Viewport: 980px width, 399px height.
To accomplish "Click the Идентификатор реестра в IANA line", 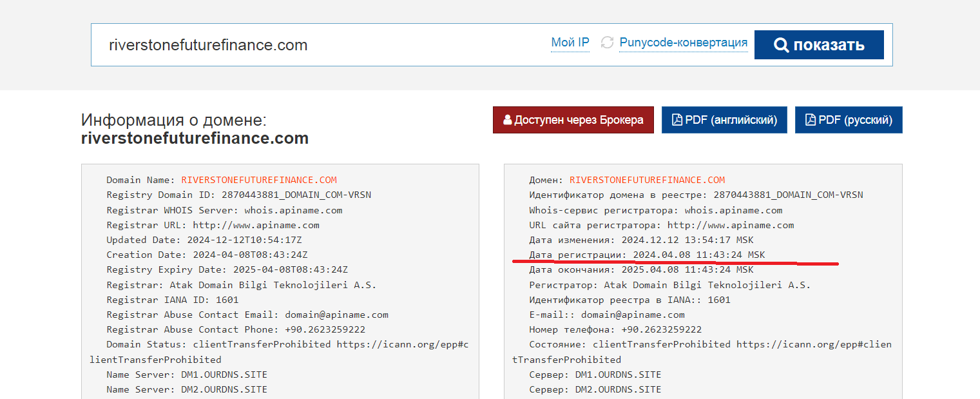I will (629, 300).
